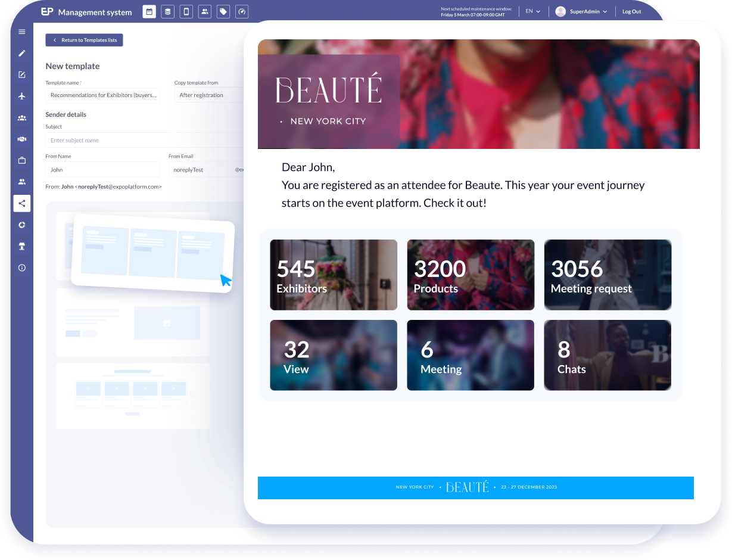Click the Log Out link
The width and height of the screenshot is (732, 560).
(x=631, y=11)
